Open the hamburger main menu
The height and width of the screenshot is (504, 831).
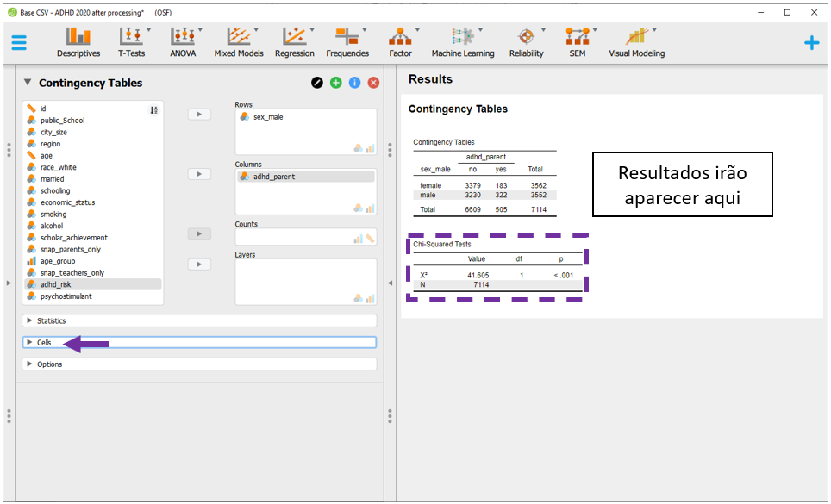(x=19, y=43)
